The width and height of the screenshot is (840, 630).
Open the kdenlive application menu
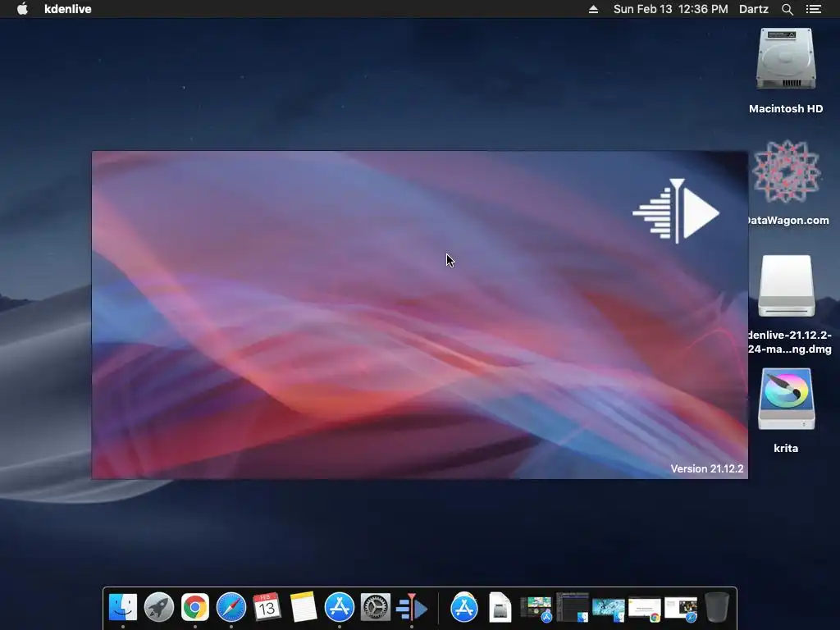67,9
